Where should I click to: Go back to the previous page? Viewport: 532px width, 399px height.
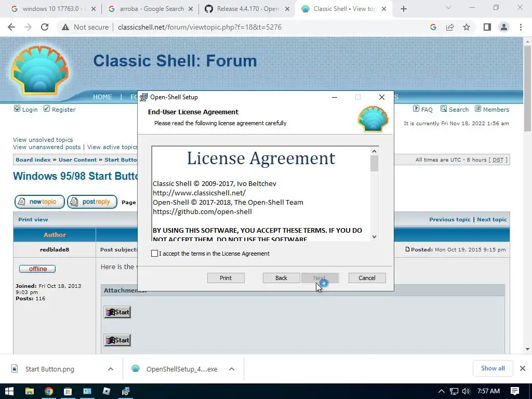coord(11,27)
